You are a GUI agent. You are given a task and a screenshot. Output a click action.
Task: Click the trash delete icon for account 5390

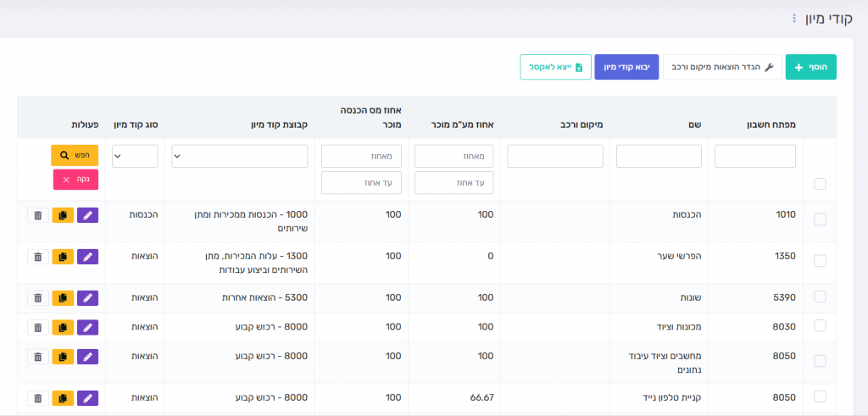(x=37, y=297)
